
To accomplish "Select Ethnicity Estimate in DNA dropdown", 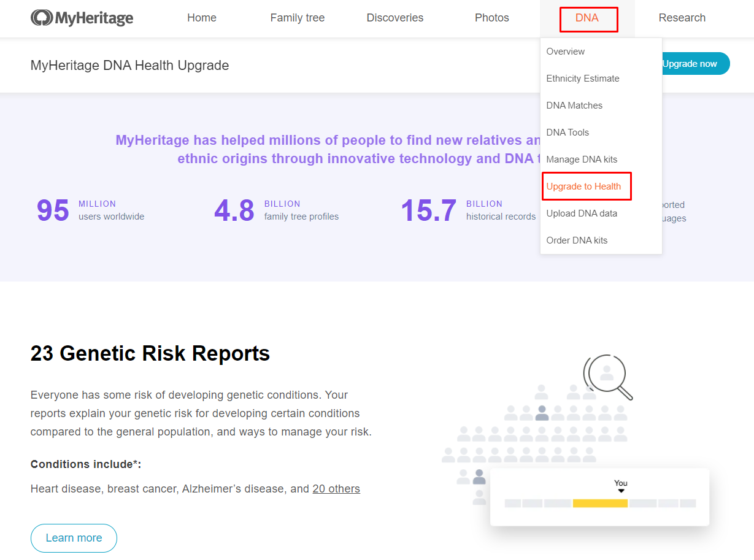I will (583, 79).
